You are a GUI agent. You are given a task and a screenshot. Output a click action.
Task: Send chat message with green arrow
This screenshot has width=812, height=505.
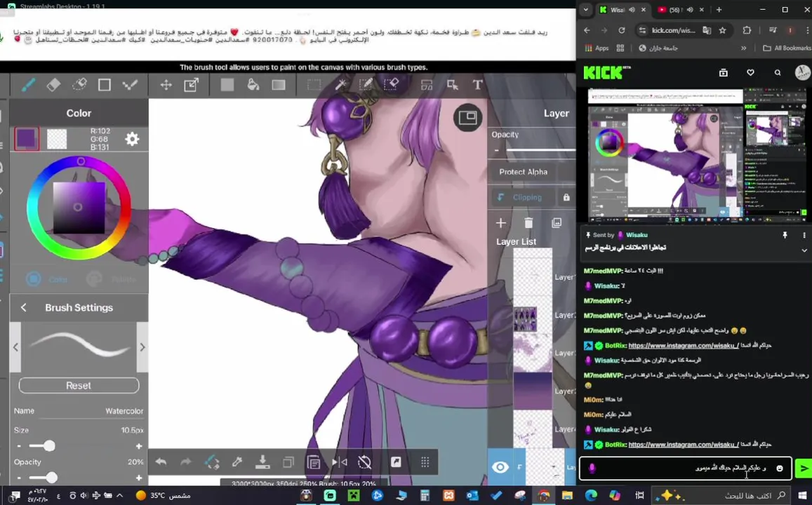click(803, 469)
